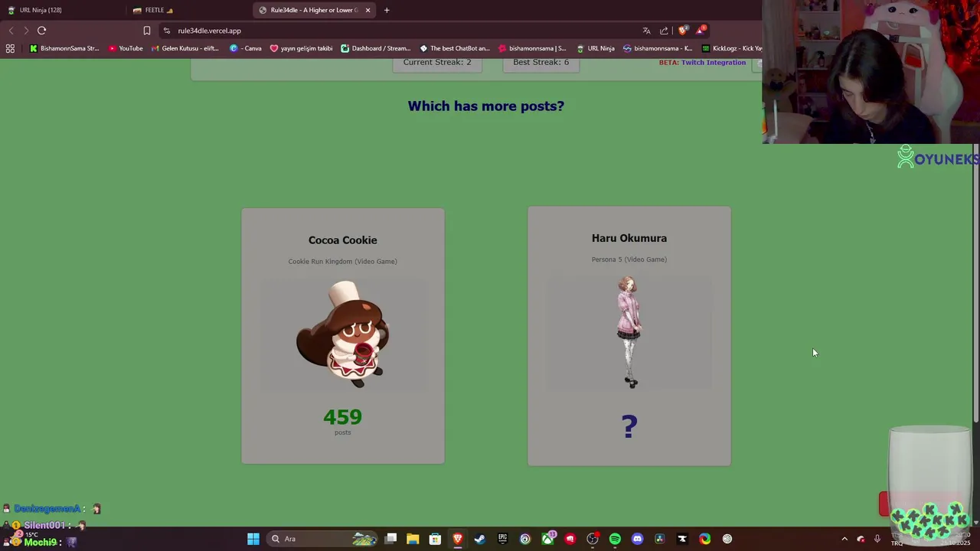Open The best ChatBot bookmark
980x551 pixels.
point(455,48)
